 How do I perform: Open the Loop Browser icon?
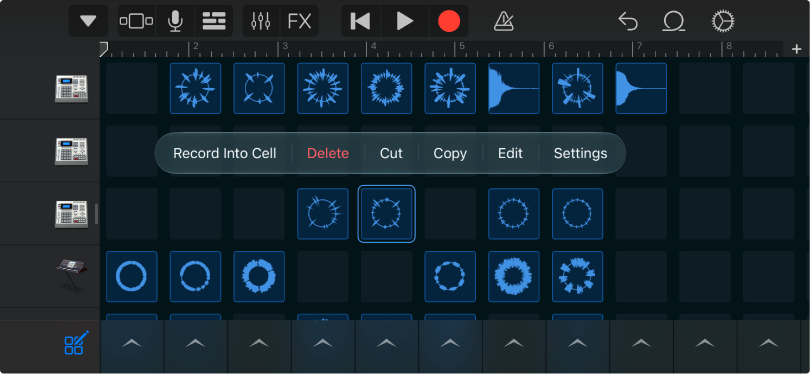coord(674,21)
